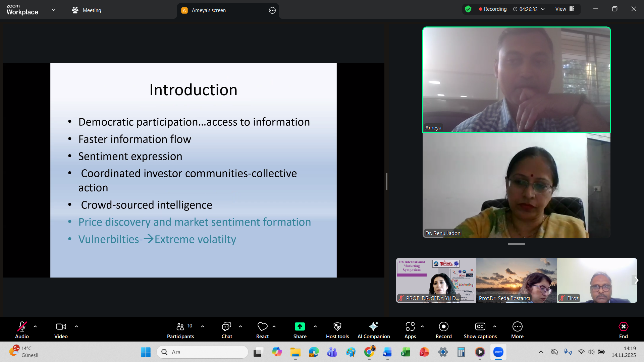The height and width of the screenshot is (362, 644).
Task: Open Host tools shield icon
Action: 337,326
